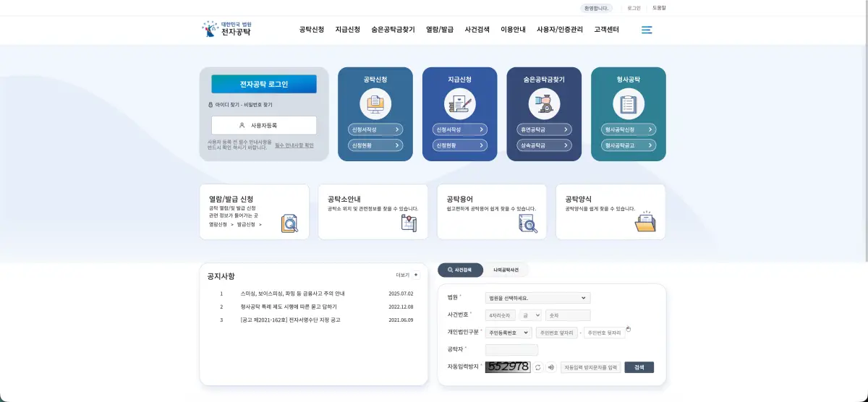868x402 pixels.
Task: Open the 스미싱, 보이스피싱 notice link
Action: point(293,294)
